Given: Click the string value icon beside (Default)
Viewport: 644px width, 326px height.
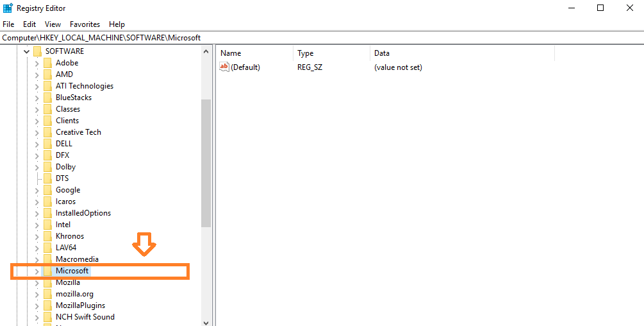Looking at the screenshot, I should [224, 67].
